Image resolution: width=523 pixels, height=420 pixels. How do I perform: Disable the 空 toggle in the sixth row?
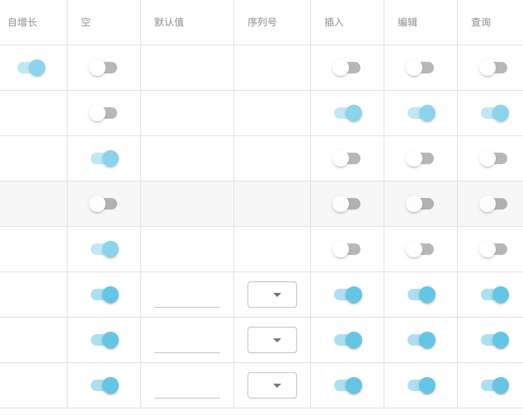[x=104, y=295]
